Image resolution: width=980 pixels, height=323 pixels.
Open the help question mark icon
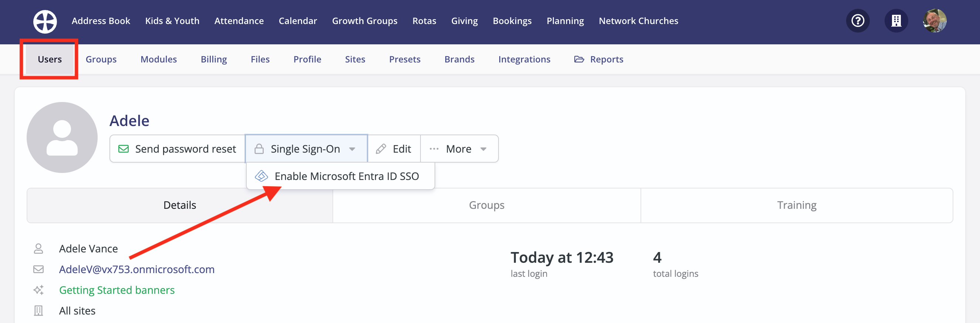click(858, 21)
